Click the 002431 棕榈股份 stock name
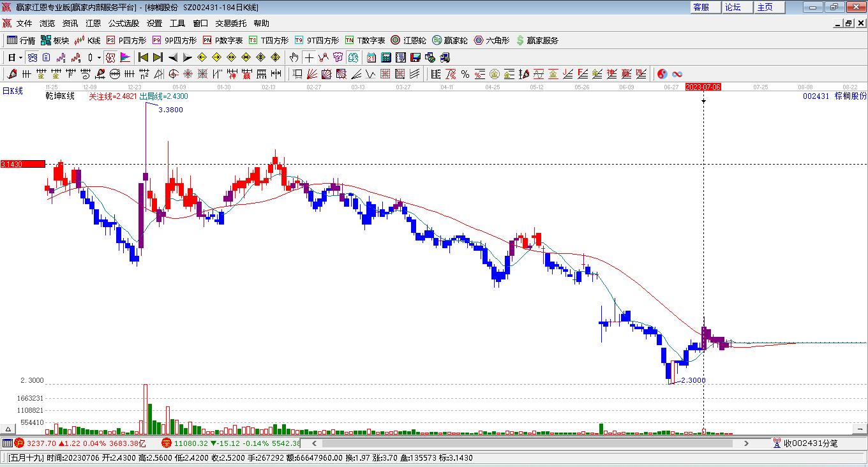The image size is (868, 467). (x=834, y=96)
